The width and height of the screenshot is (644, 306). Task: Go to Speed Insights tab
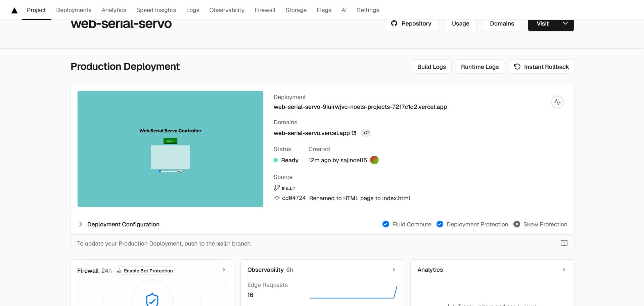pyautogui.click(x=156, y=10)
